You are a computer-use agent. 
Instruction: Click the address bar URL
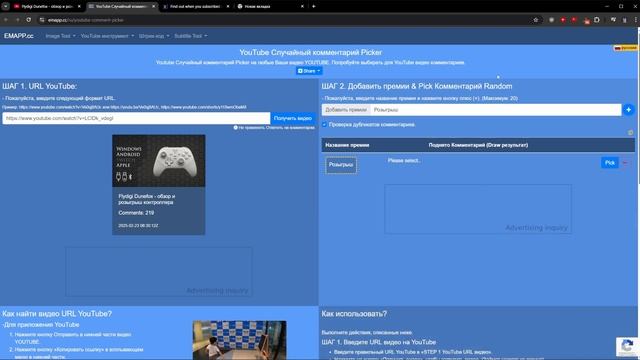point(86,20)
